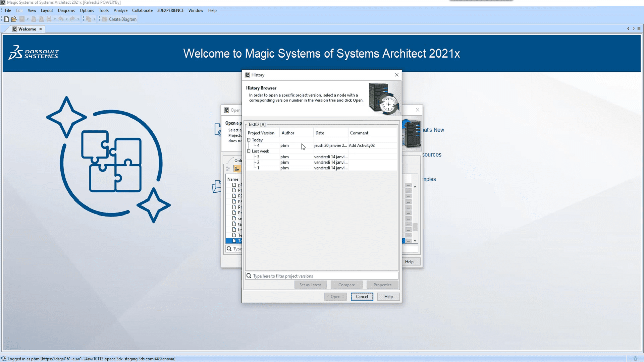Click the binoculars Find toolbar icon
The width and height of the screenshot is (644, 362).
pos(49,19)
